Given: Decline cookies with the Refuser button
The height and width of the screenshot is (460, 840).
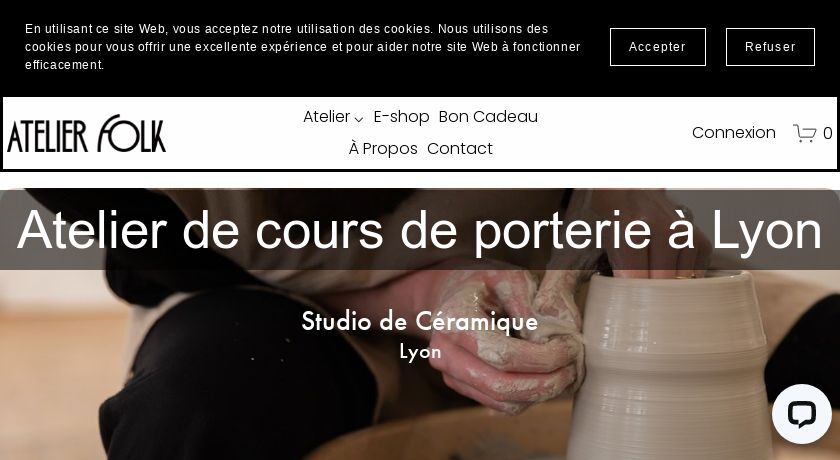Looking at the screenshot, I should tap(770, 47).
